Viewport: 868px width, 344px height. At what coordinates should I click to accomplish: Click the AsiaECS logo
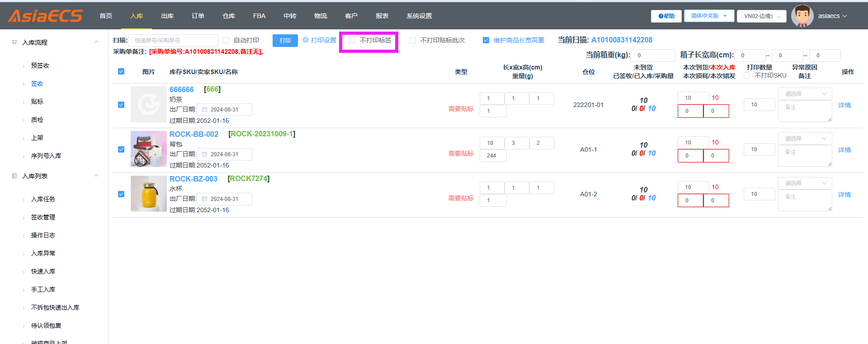(45, 16)
